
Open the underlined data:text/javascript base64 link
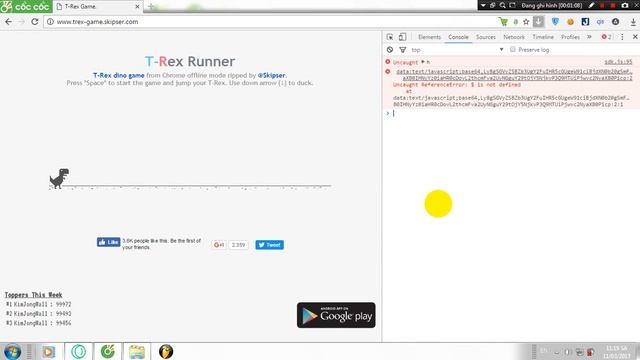click(x=514, y=75)
